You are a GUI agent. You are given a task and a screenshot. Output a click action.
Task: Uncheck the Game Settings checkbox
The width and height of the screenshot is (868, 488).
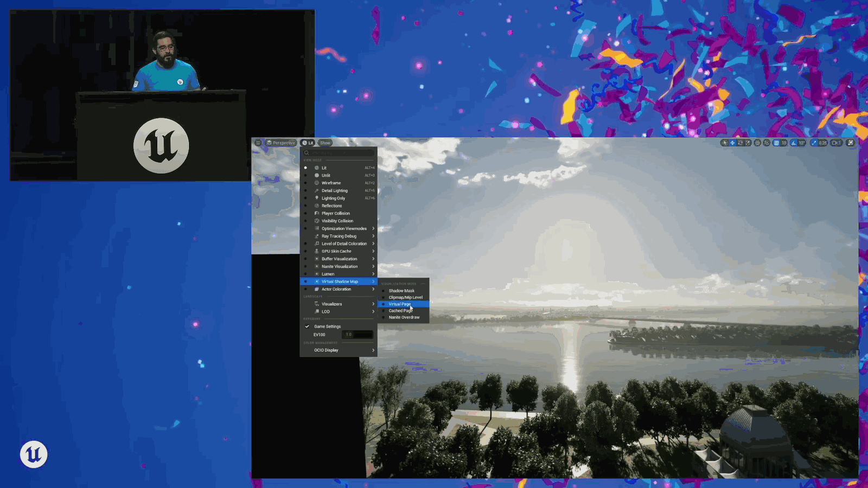(307, 326)
